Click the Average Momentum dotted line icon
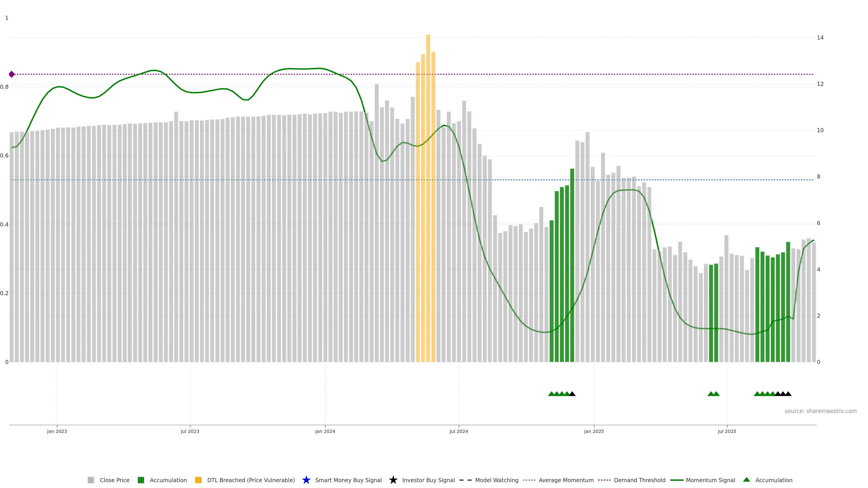 point(529,480)
